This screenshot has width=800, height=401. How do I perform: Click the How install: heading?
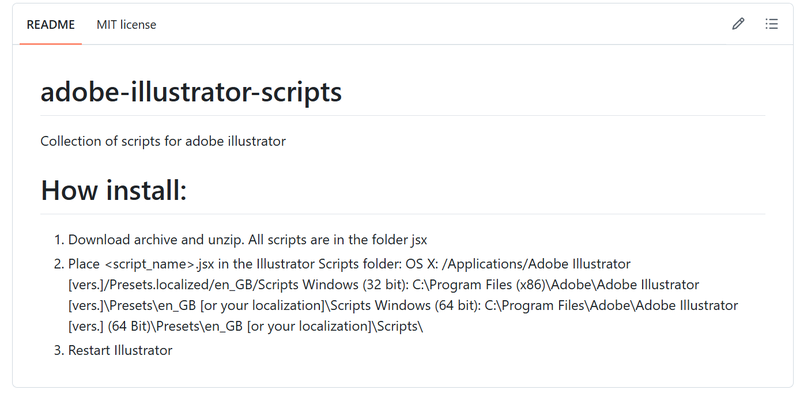[x=114, y=190]
